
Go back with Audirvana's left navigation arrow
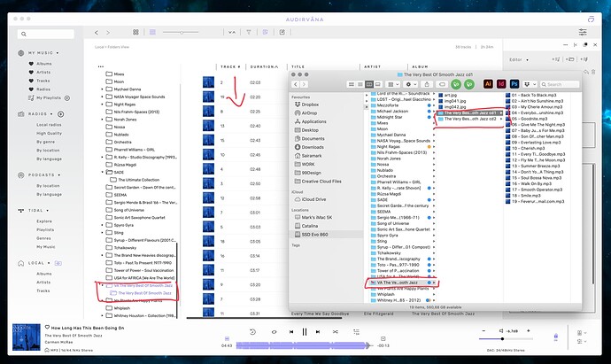(97, 33)
